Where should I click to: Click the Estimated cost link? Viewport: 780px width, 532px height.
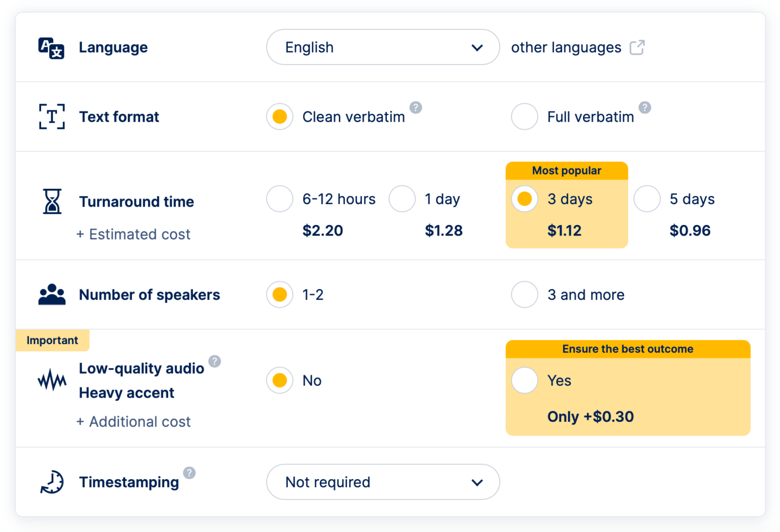[x=134, y=234]
